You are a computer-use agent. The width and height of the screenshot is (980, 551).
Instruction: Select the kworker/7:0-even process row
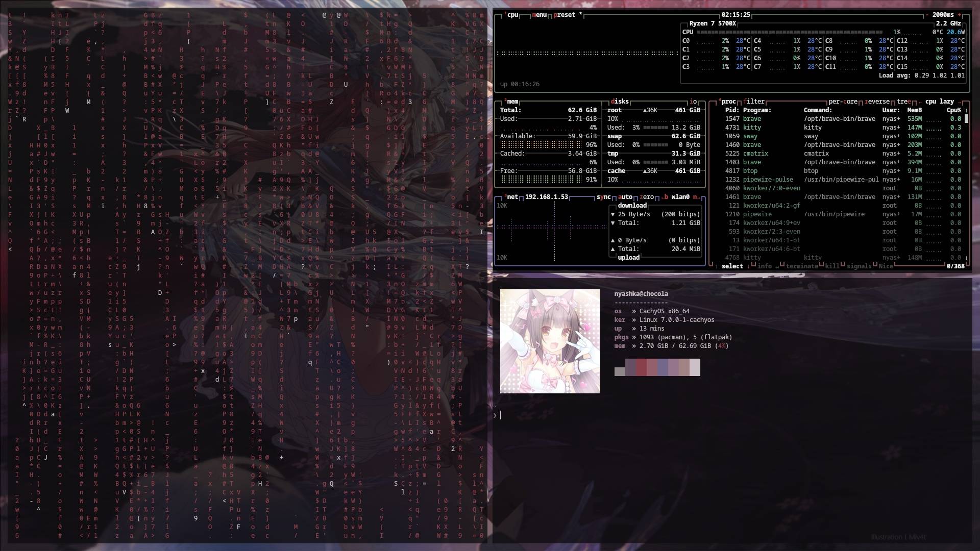[x=843, y=188]
